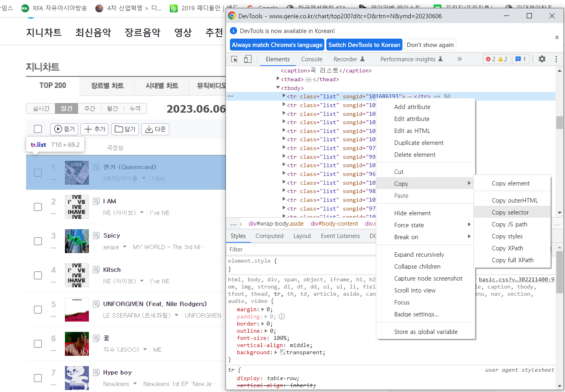Screen dimensions: 565x392
Task: Click Always match Chrome's language button
Action: 277,45
